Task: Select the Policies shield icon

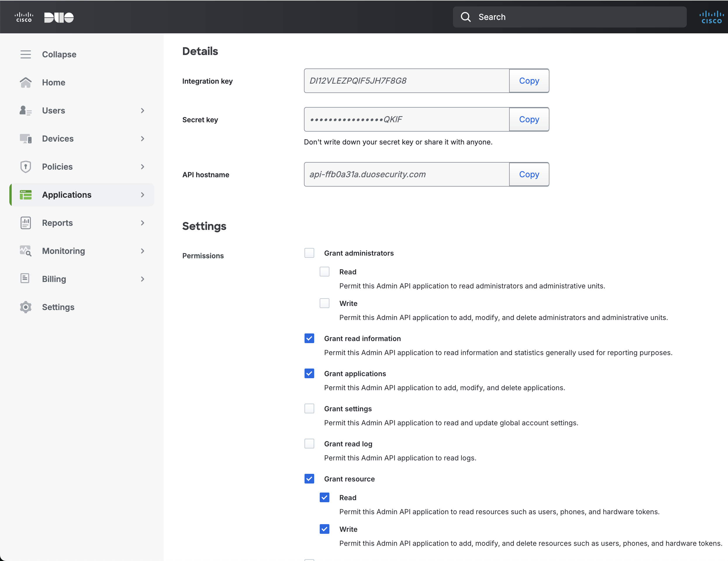Action: pos(26,166)
